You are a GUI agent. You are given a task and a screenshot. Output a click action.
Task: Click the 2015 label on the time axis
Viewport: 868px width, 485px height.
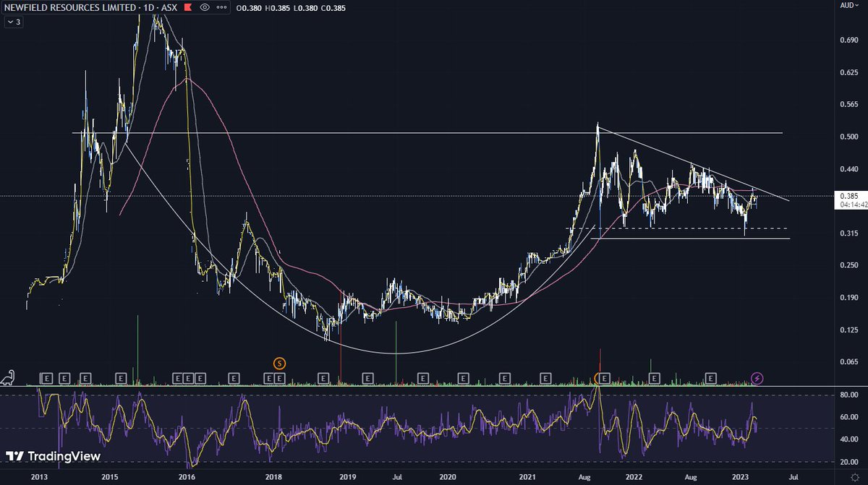click(110, 477)
